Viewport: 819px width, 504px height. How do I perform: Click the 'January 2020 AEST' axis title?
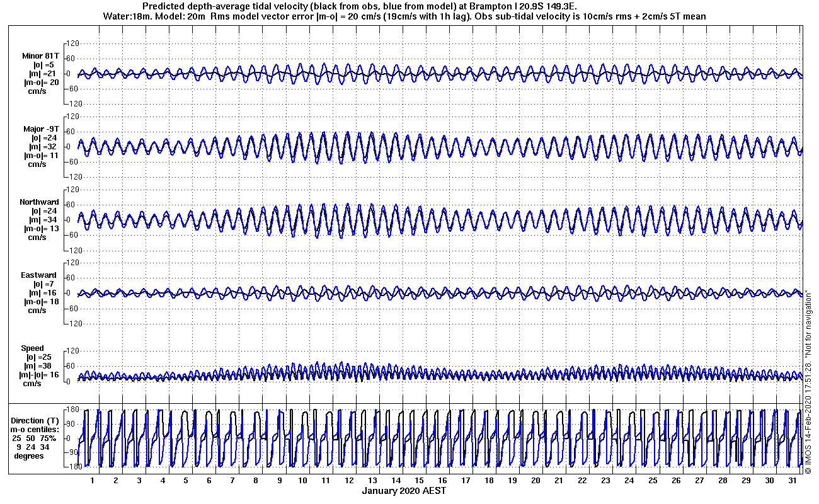[x=404, y=491]
